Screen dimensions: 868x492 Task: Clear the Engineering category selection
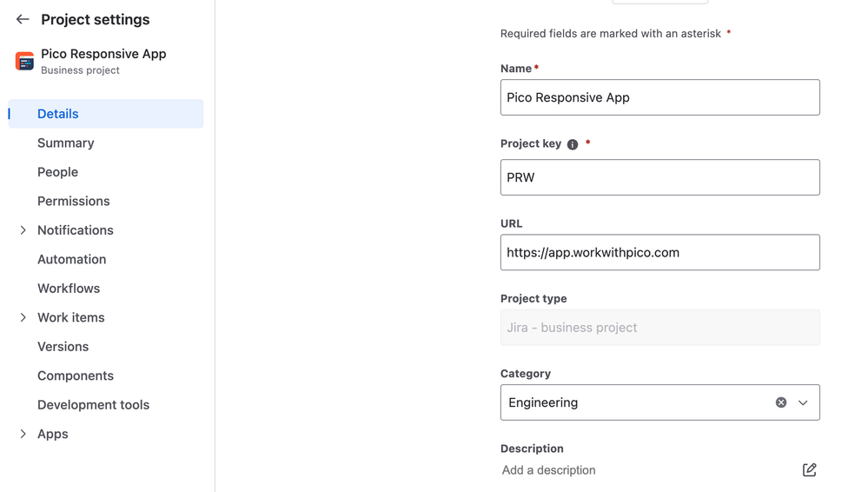point(781,402)
